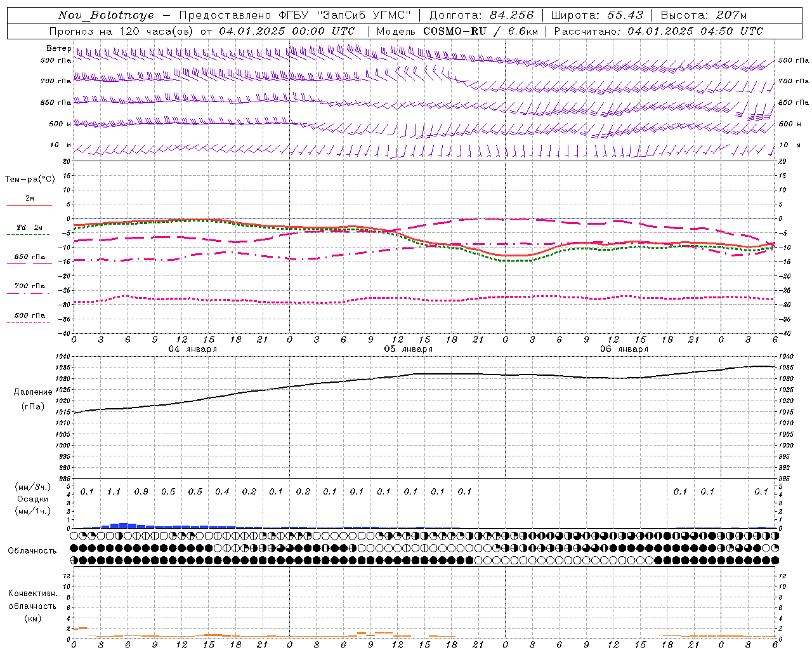Click "1040" on left pressure axis
Screen dimensions: 812x650
coord(64,356)
